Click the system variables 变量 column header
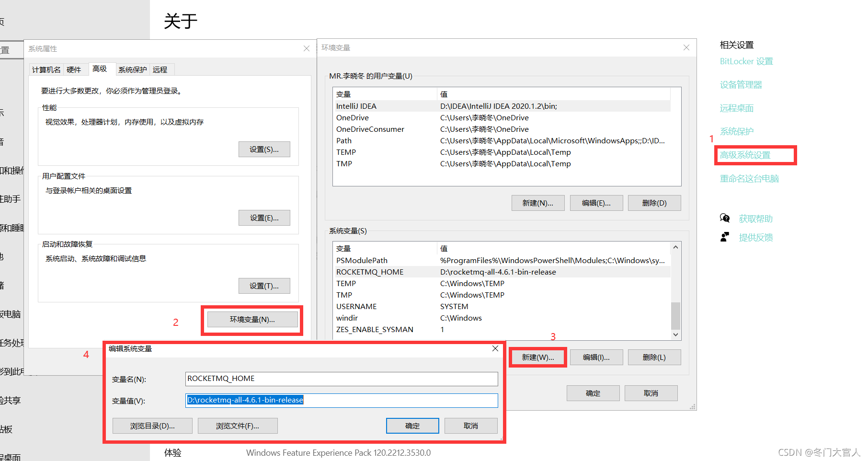Screen dimensions: 868x461 (x=385, y=249)
